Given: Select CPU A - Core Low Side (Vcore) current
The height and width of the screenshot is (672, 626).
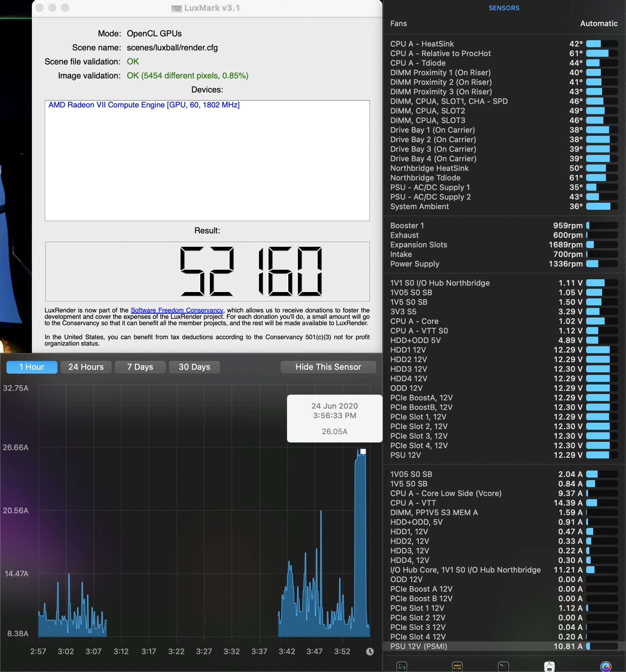Looking at the screenshot, I should pos(504,493).
